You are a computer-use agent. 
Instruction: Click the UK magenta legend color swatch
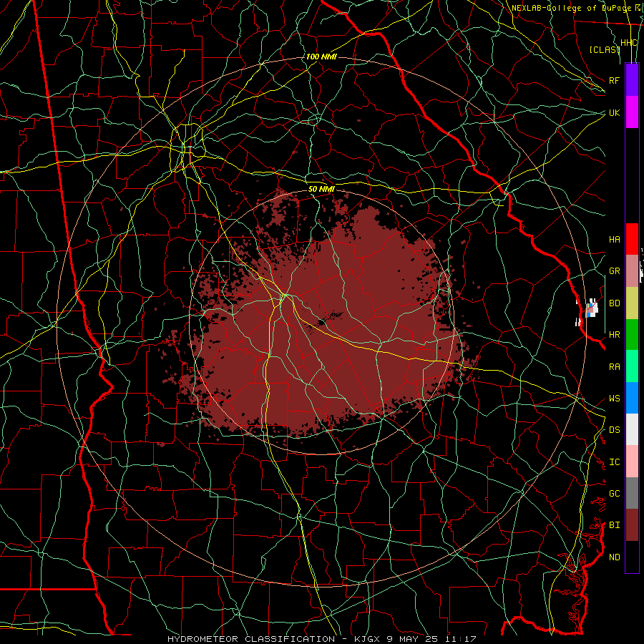tap(632, 112)
